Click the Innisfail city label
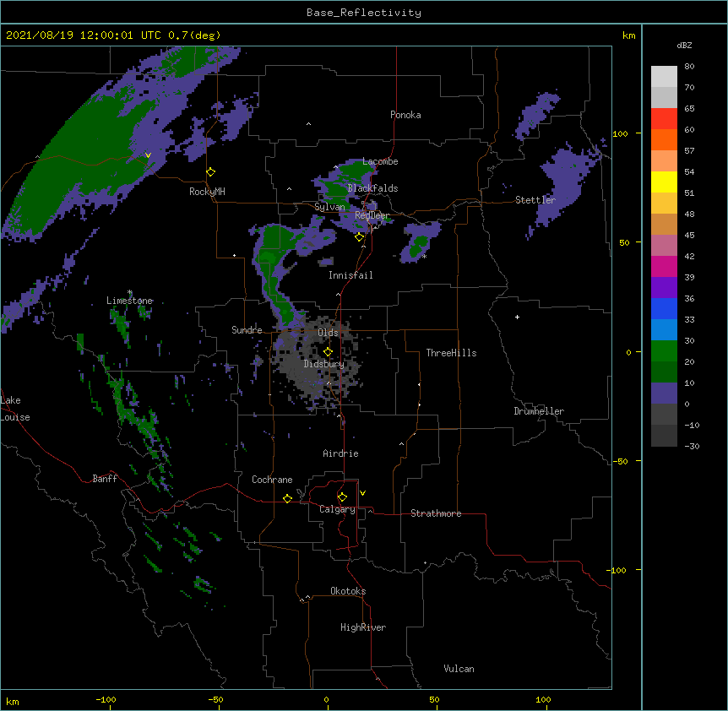Viewport: 728px width, 711px height. (x=350, y=275)
